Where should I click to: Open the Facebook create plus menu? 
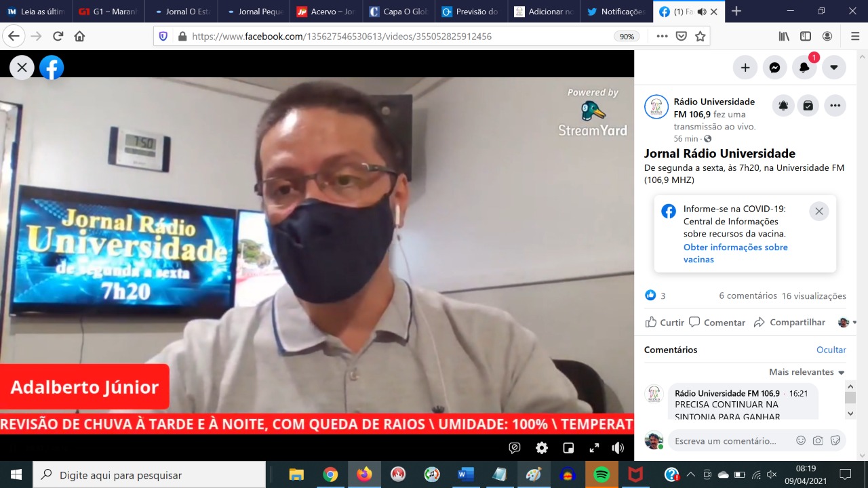coord(745,67)
